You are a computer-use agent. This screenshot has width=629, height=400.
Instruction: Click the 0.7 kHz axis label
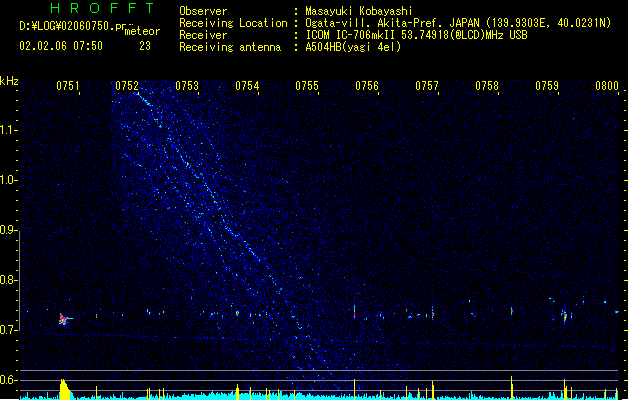[x=8, y=330]
